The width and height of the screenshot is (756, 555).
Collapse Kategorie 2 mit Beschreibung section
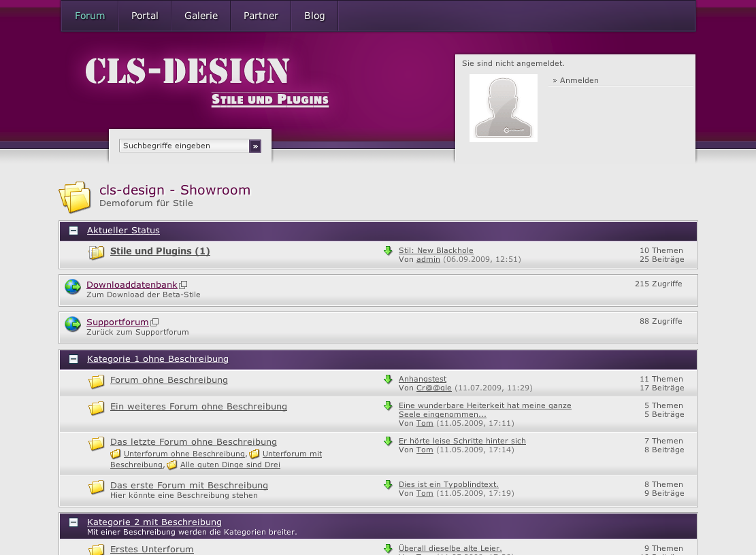(73, 522)
